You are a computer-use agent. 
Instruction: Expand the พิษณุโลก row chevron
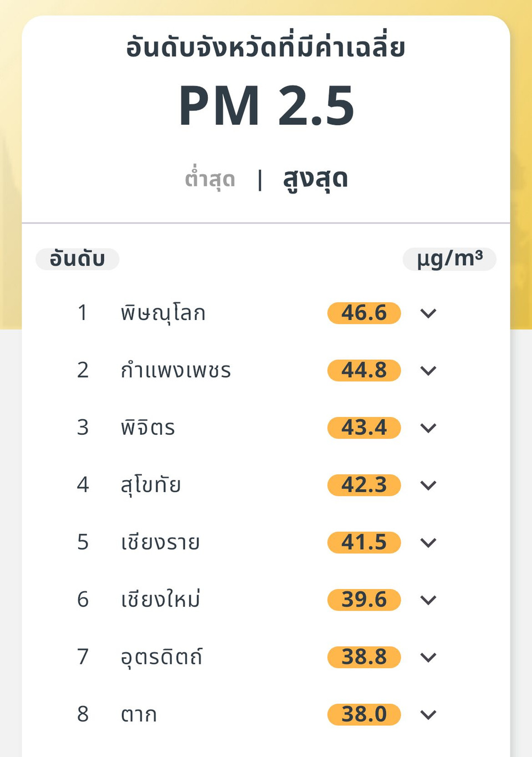[428, 313]
